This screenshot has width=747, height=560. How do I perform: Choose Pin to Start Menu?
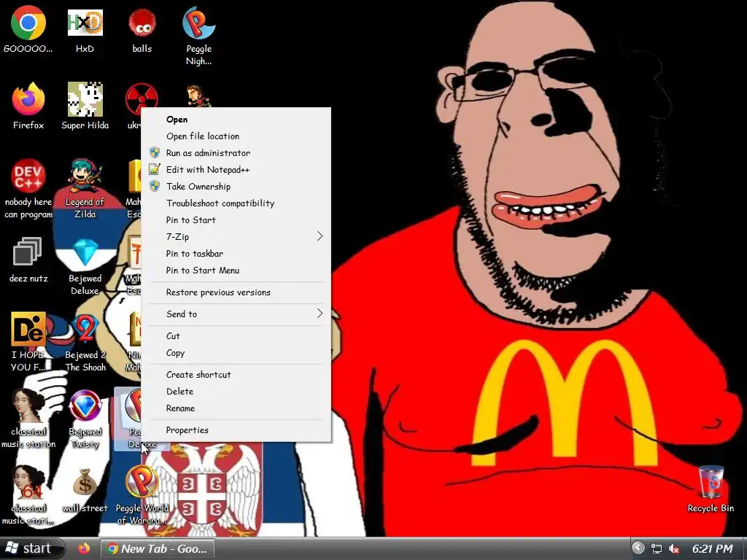[236, 270]
